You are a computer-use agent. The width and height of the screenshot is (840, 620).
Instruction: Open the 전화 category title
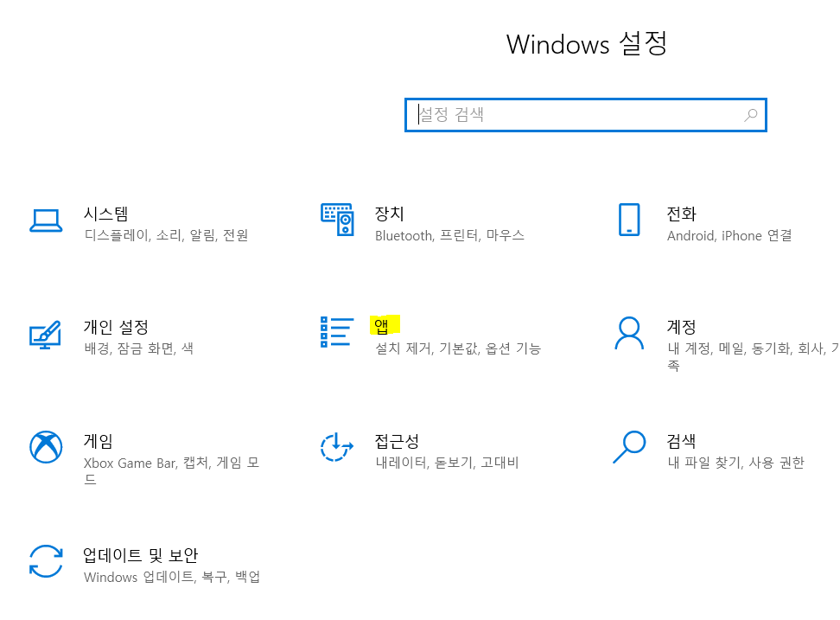(x=681, y=214)
